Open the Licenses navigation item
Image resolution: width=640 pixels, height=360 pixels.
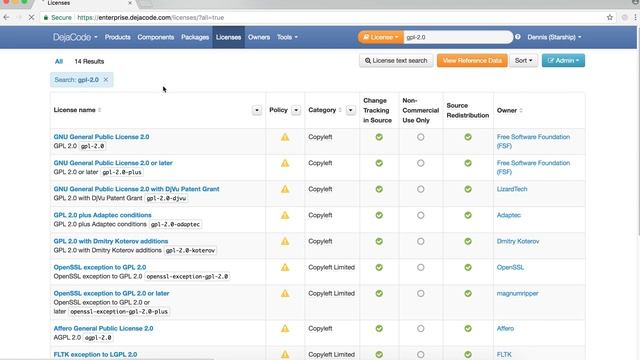click(228, 37)
